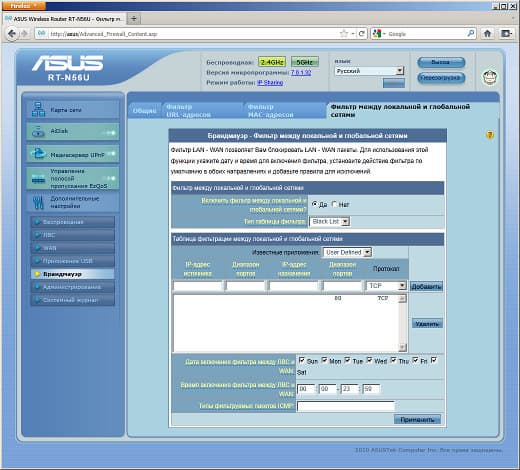Open the 'IP Sharing' operation mode link

click(270, 82)
